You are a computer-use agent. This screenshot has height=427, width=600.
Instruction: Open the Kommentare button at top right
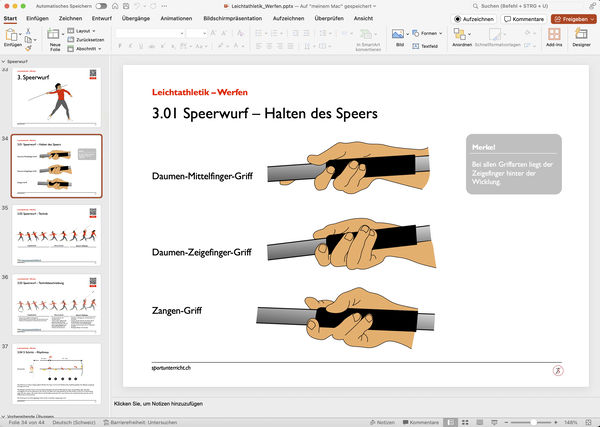click(x=524, y=19)
